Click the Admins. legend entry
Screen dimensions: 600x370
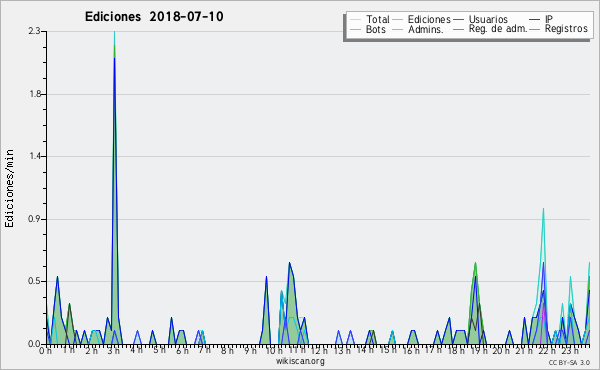click(418, 29)
